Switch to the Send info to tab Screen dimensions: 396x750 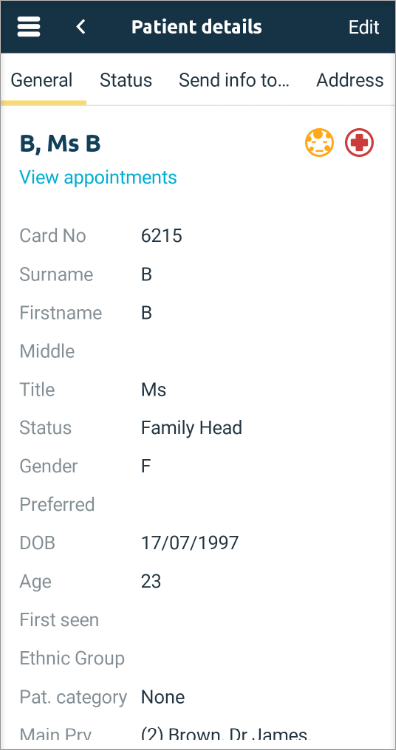(234, 80)
